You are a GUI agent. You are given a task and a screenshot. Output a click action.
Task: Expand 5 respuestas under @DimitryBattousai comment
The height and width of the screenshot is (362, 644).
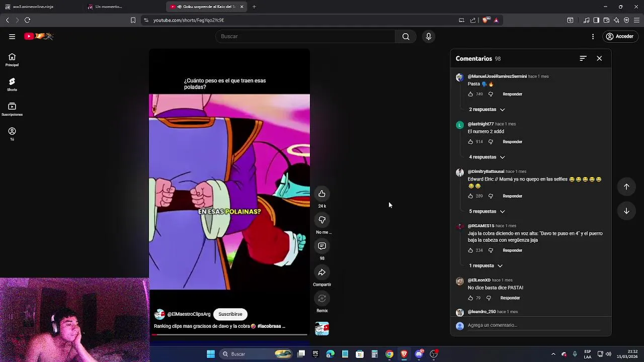click(487, 212)
